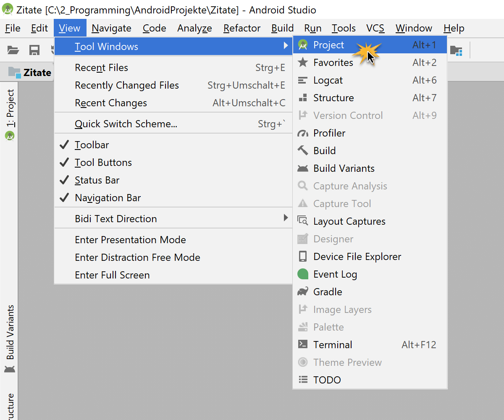This screenshot has width=504, height=420.
Task: Expand the Tool Windows submenu arrow
Action: click(286, 46)
